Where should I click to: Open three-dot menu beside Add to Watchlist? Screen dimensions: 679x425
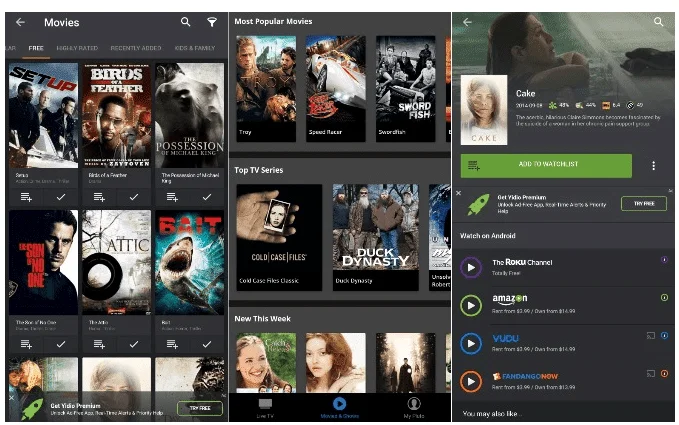(x=654, y=166)
